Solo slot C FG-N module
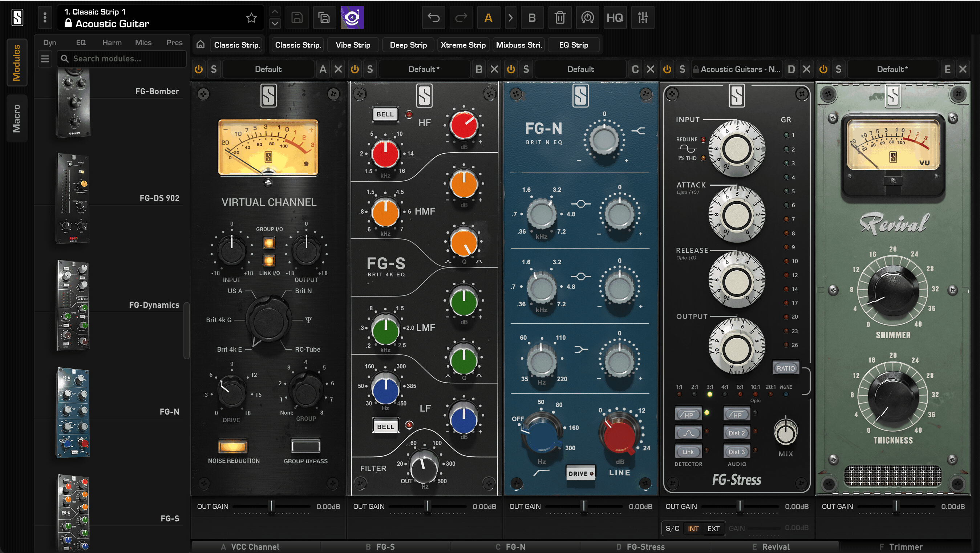 click(526, 69)
